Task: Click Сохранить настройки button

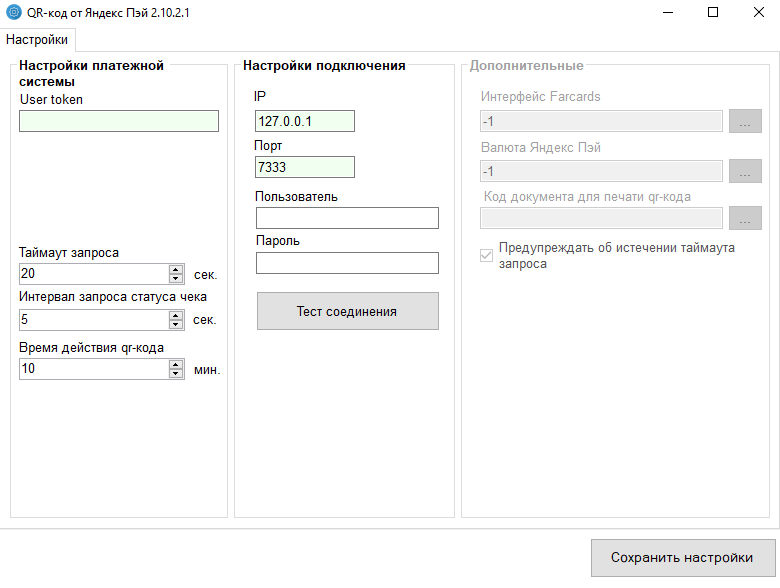Action: coord(681,557)
